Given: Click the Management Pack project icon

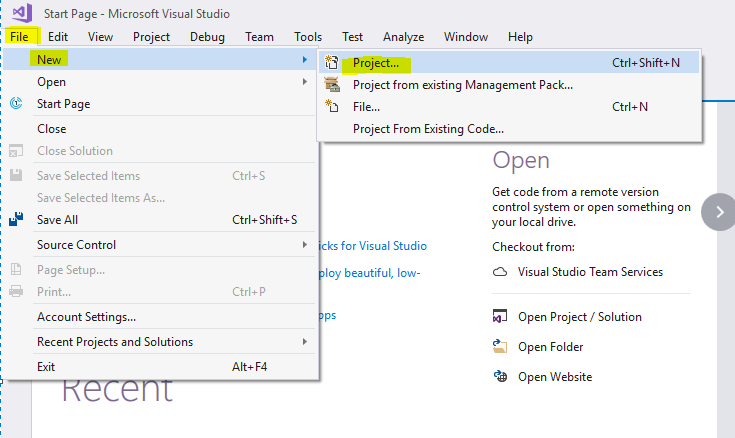Looking at the screenshot, I should click(332, 84).
